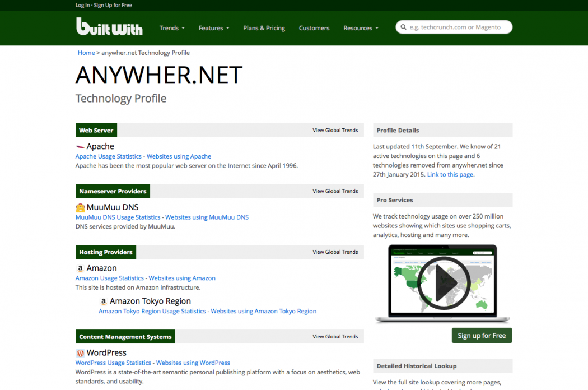The image size is (588, 390).
Task: Click the magnifying glass in the search bar
Action: coord(403,26)
